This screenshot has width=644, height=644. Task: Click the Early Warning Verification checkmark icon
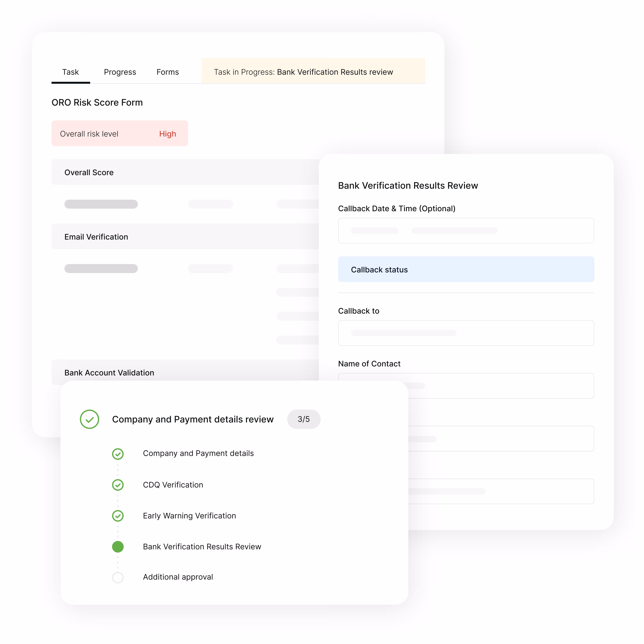pos(118,516)
